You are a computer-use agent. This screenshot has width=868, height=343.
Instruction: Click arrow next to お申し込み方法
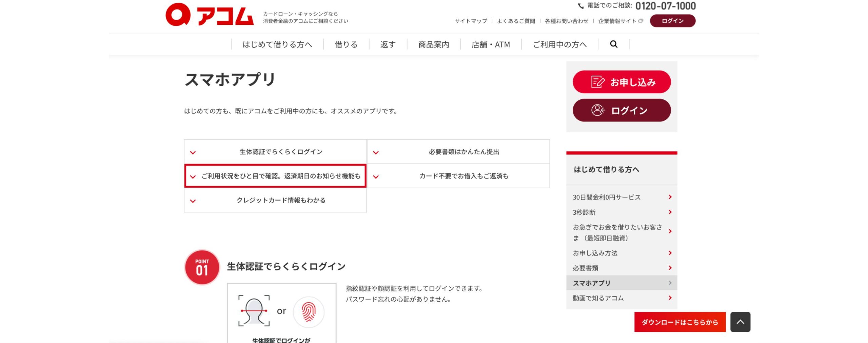(670, 253)
